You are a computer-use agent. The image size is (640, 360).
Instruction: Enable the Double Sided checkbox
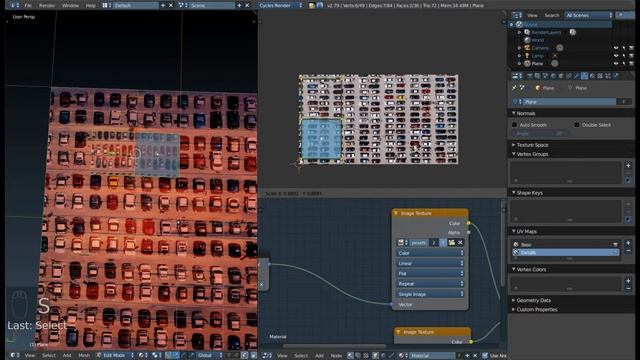pos(577,125)
